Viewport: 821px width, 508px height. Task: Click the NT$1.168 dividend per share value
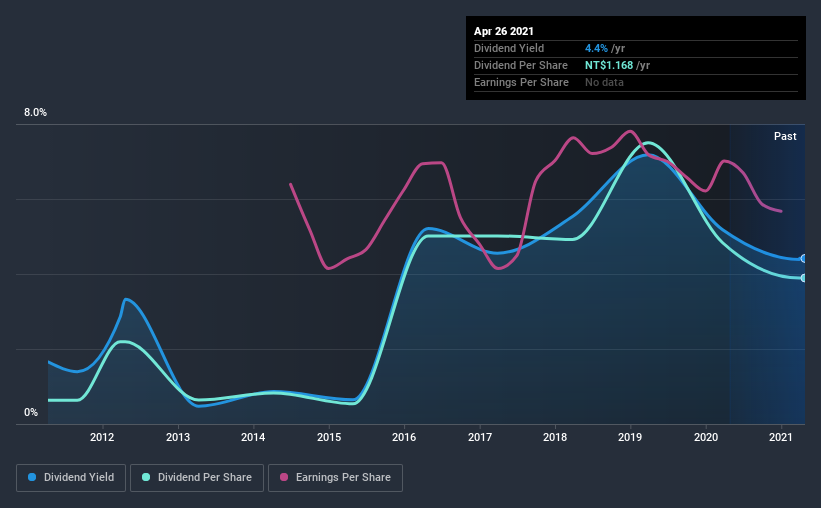click(609, 65)
